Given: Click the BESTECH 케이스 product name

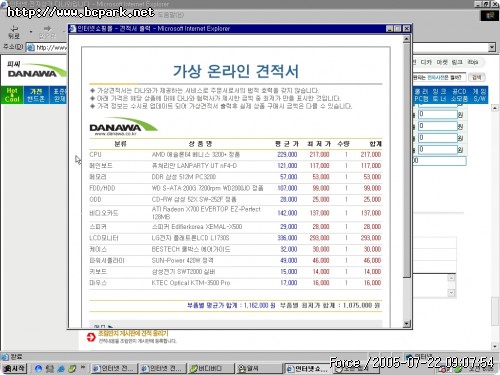Looking at the screenshot, I should point(191,249).
